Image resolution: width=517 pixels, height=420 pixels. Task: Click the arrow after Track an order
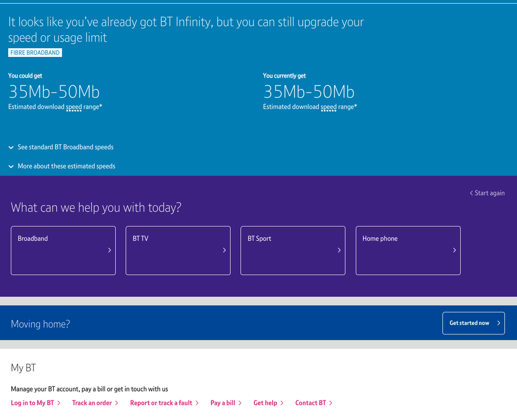(x=116, y=403)
